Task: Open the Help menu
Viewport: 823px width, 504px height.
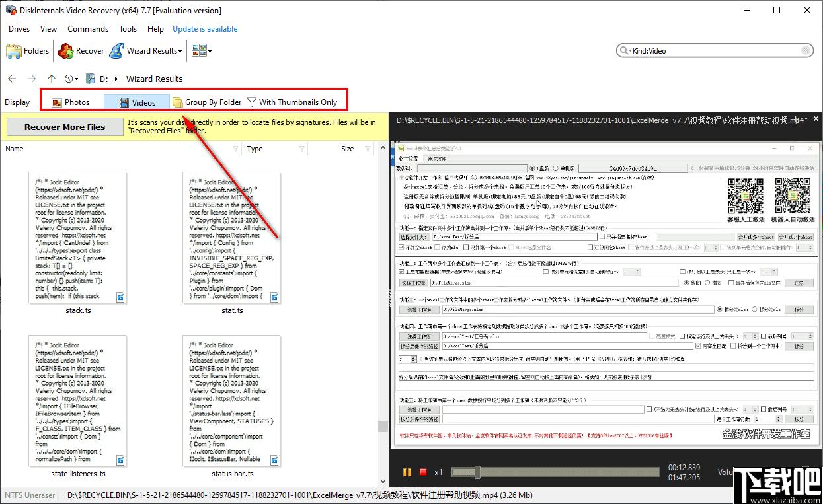Action: 155,29
